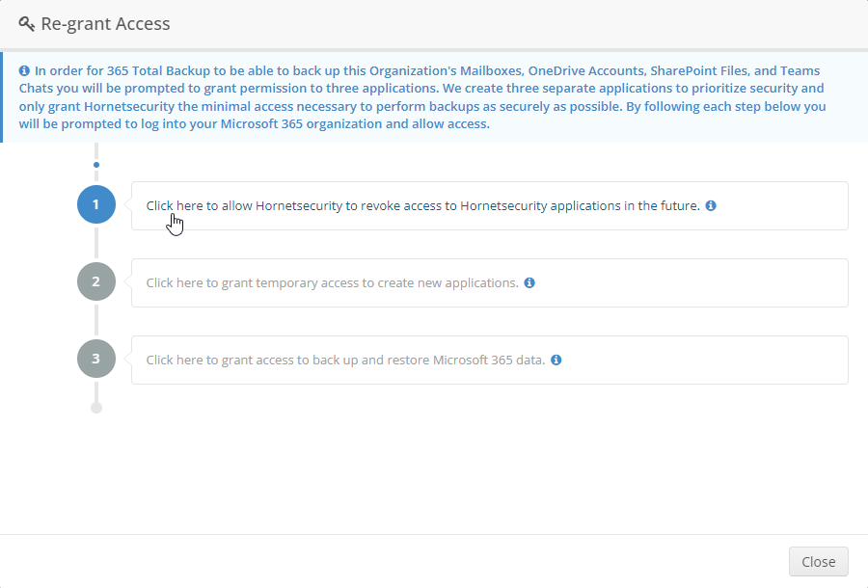Viewport: 868px width, 588px height.
Task: Click the Re-grant Access dialog title
Action: coord(106,24)
